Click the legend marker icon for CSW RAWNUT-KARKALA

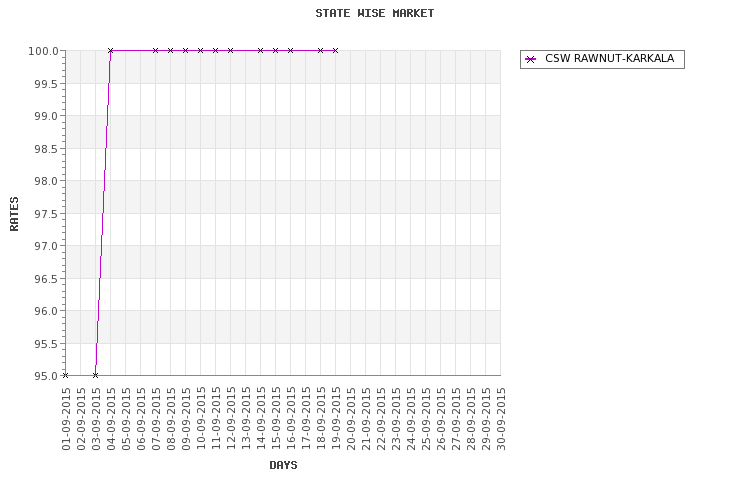(x=530, y=59)
